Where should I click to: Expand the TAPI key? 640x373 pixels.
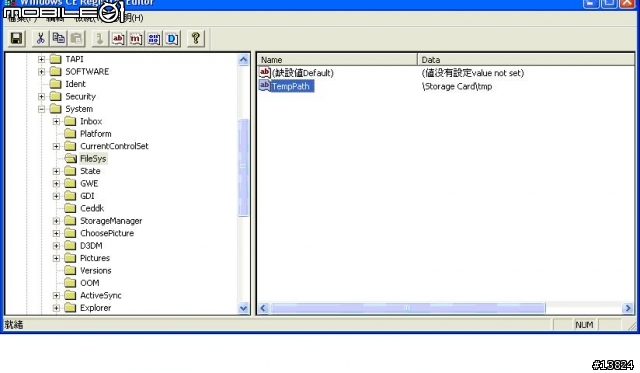pos(41,59)
